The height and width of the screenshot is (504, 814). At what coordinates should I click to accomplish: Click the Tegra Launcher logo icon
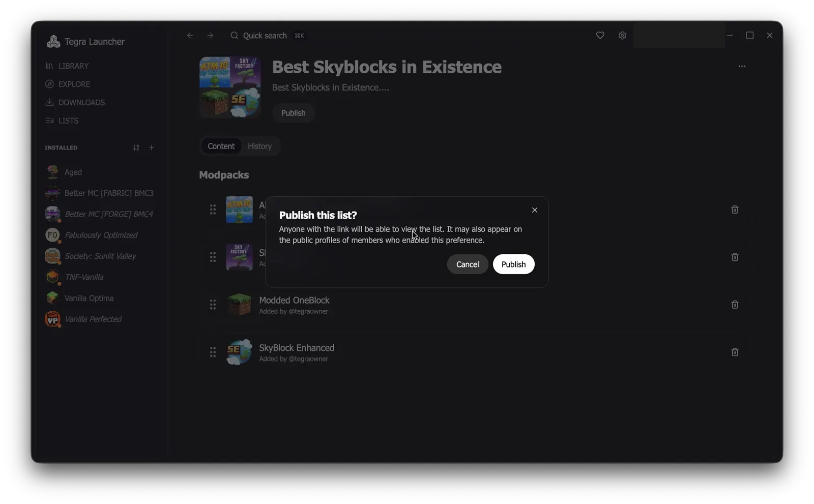(53, 42)
